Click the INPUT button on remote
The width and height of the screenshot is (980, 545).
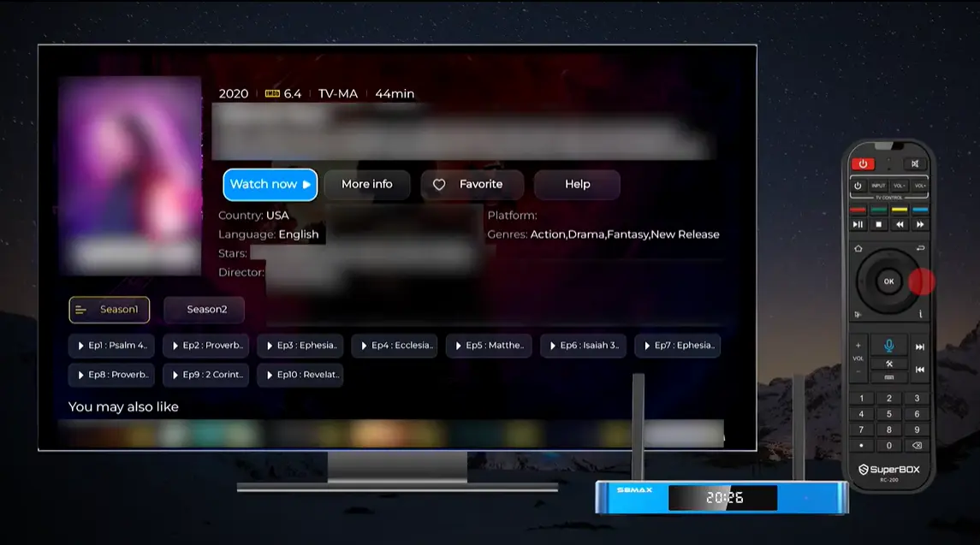878,186
